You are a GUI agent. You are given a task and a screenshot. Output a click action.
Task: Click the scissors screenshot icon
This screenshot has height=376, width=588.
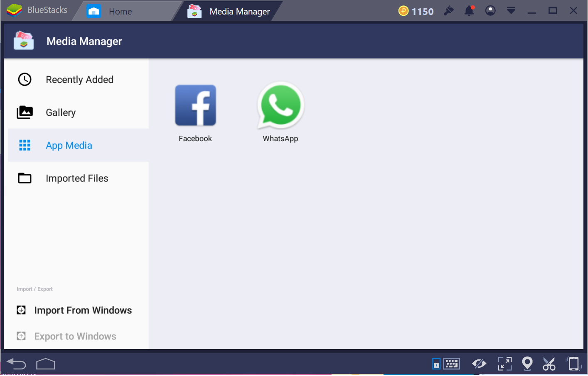point(549,364)
